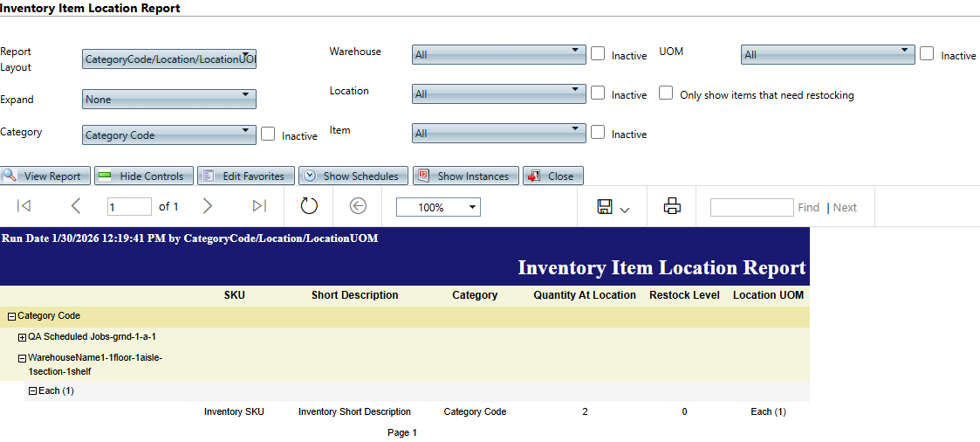Open the save/export disk icon menu
Screen dimensions: 980x442
(613, 207)
